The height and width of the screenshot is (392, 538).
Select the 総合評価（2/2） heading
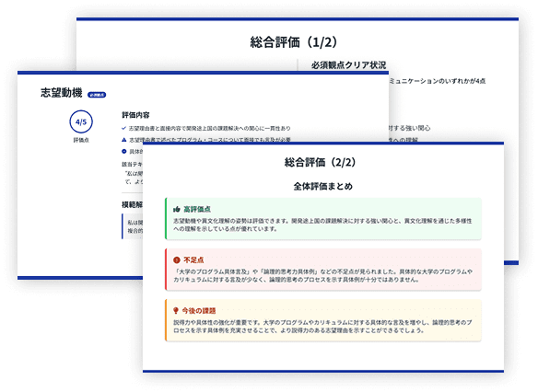click(320, 162)
